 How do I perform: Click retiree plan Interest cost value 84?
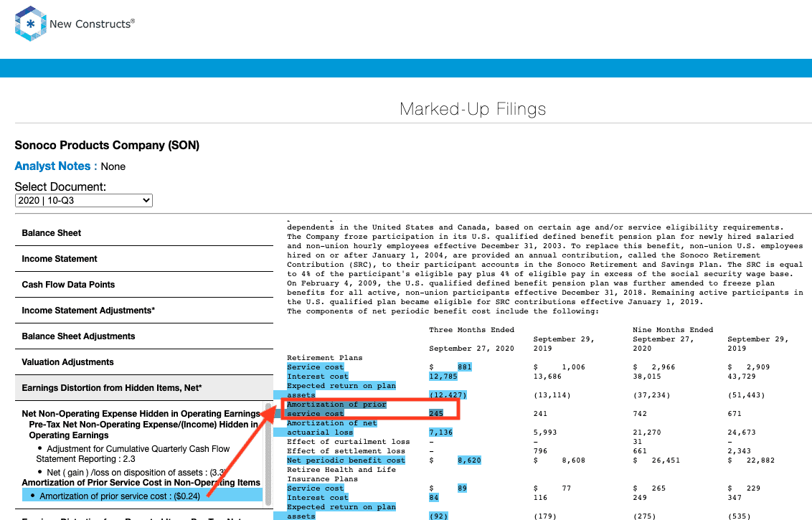pos(434,498)
